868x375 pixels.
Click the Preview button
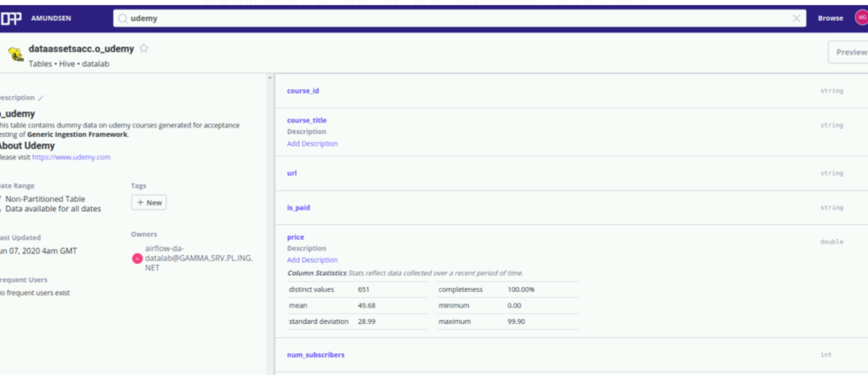(849, 52)
